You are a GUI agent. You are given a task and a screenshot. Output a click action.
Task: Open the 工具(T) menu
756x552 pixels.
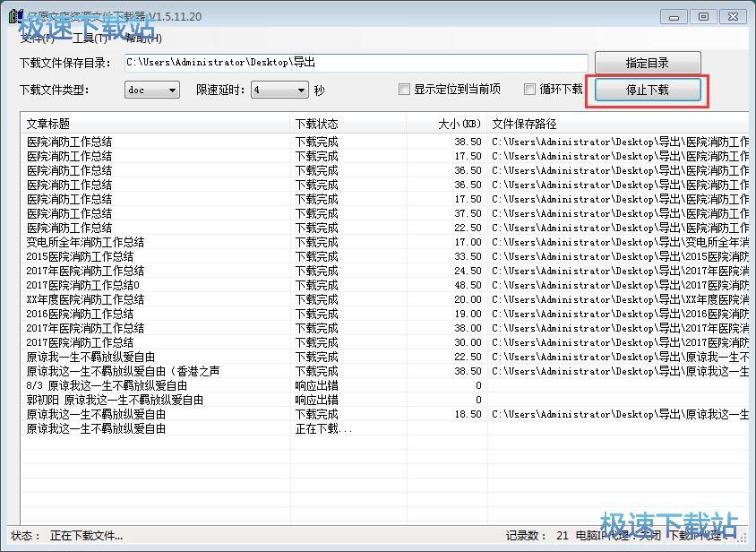pyautogui.click(x=90, y=39)
